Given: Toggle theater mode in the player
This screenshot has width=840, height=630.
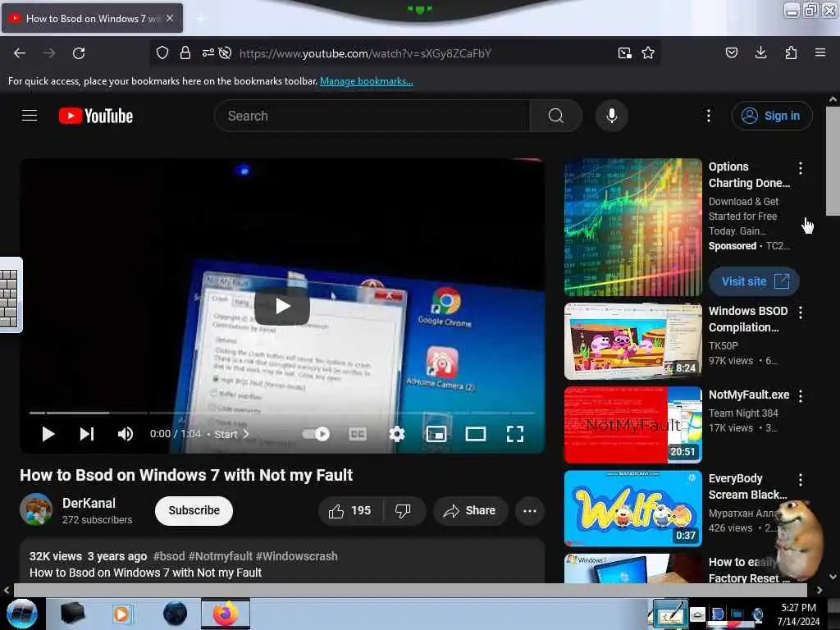Looking at the screenshot, I should (x=476, y=434).
